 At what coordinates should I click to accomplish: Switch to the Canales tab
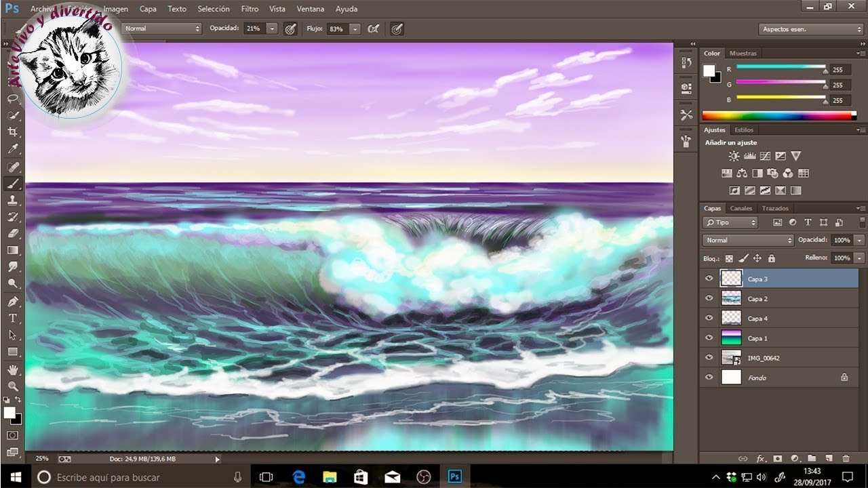(741, 208)
